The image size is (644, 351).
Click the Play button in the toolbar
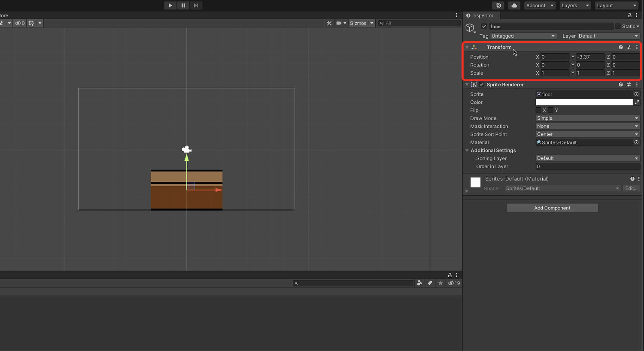(x=170, y=6)
